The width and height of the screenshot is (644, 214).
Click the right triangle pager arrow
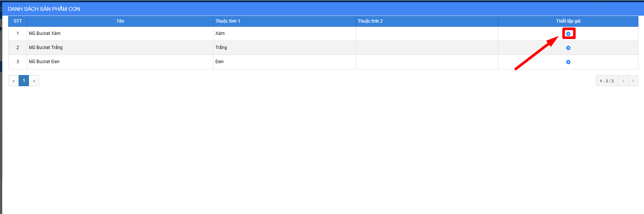click(x=633, y=81)
